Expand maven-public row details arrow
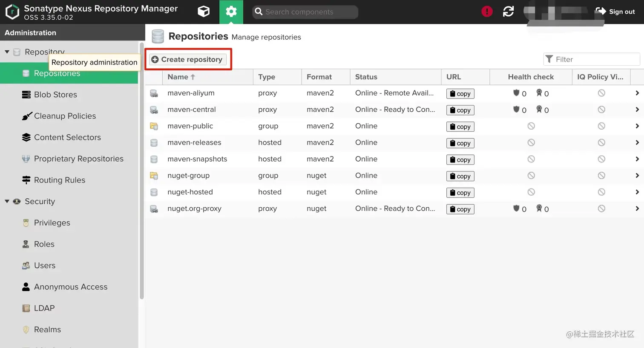644x348 pixels. point(637,126)
